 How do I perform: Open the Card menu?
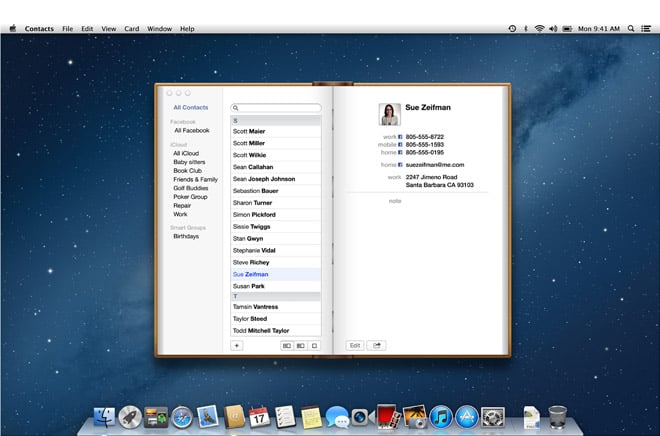pyautogui.click(x=131, y=29)
